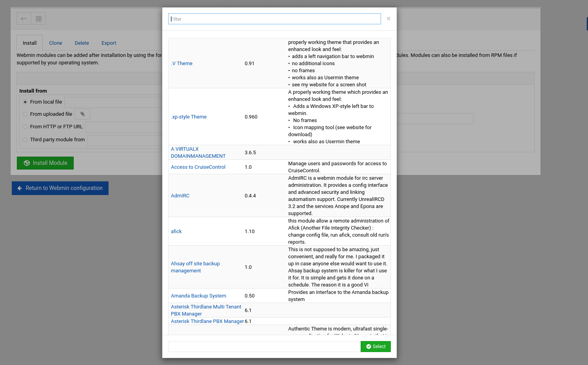Click version 0.91 of .V Theme
588x365 pixels.
(250, 64)
